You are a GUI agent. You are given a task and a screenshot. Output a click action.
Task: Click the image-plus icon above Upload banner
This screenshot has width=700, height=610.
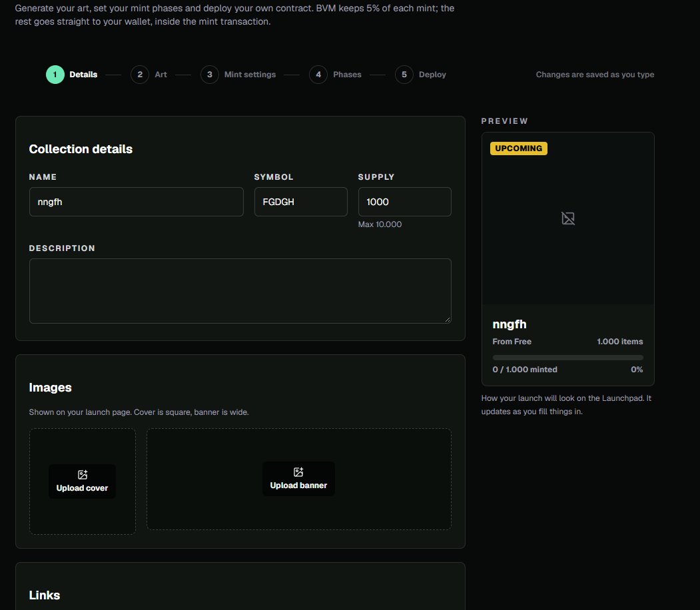point(298,471)
